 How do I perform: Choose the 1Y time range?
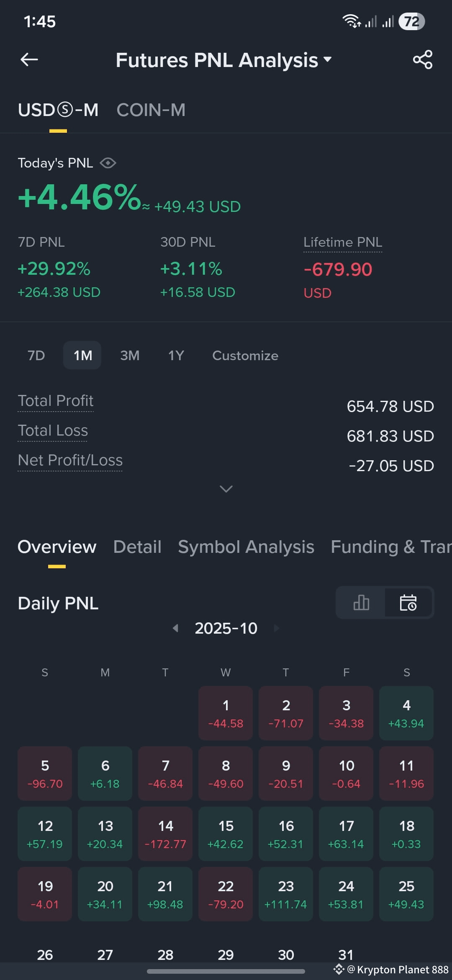point(176,355)
